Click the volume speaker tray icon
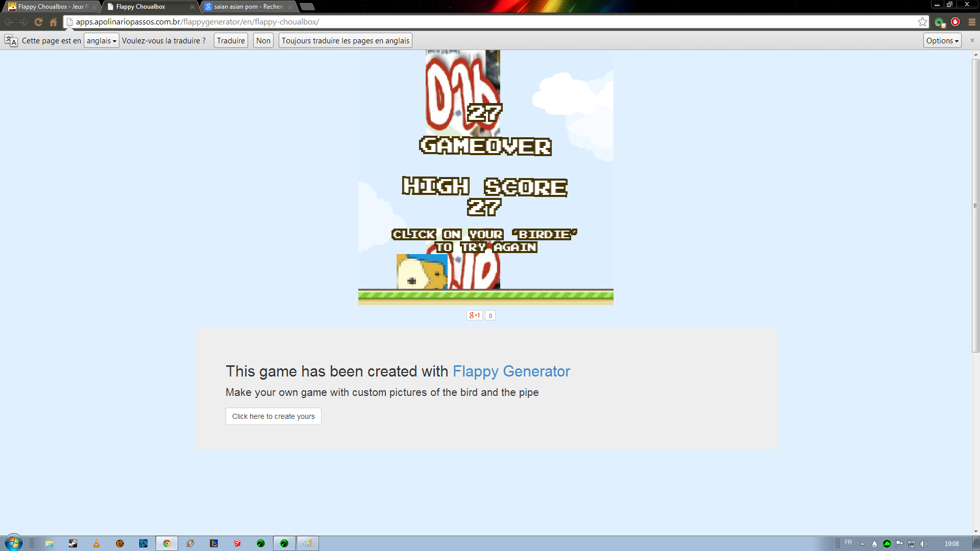The image size is (980, 551). 923,543
